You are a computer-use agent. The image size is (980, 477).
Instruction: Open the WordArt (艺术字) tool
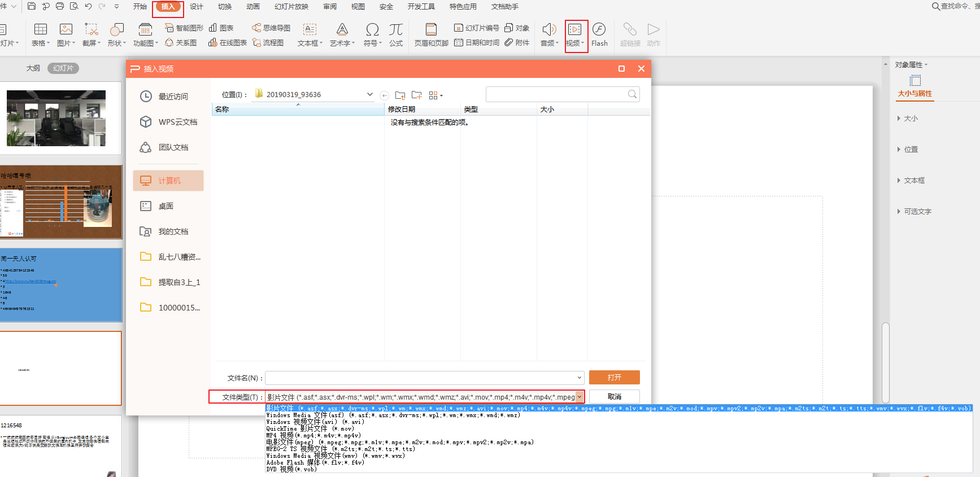pos(342,34)
